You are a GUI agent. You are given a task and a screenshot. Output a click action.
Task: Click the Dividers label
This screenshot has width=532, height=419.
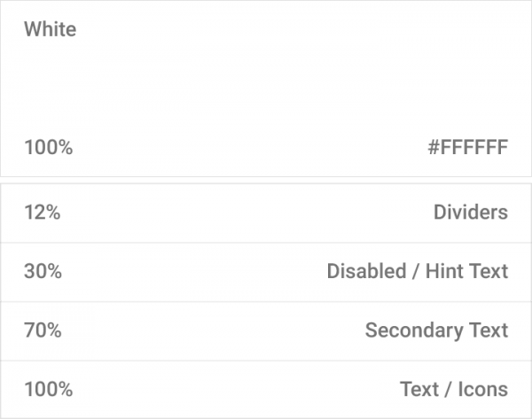pos(471,213)
